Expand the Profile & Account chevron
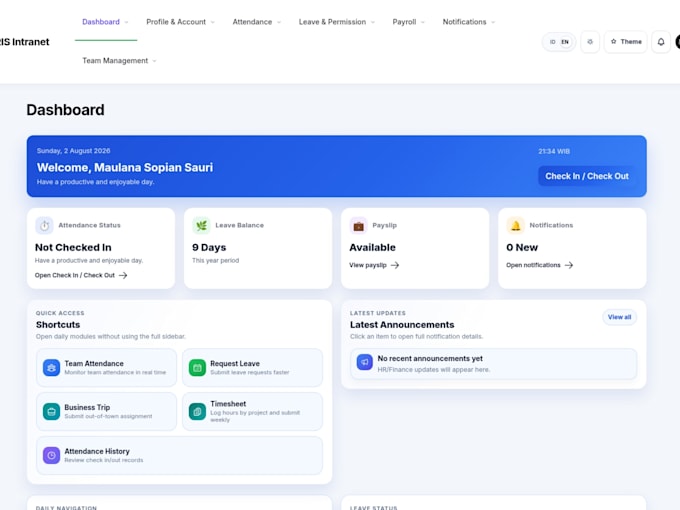Viewport: 680px width, 510px height. click(x=212, y=22)
